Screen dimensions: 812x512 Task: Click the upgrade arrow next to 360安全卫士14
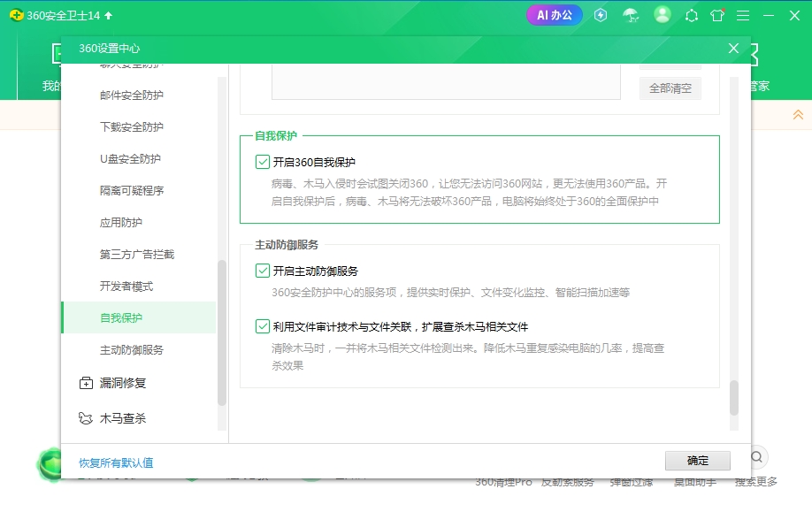point(108,16)
